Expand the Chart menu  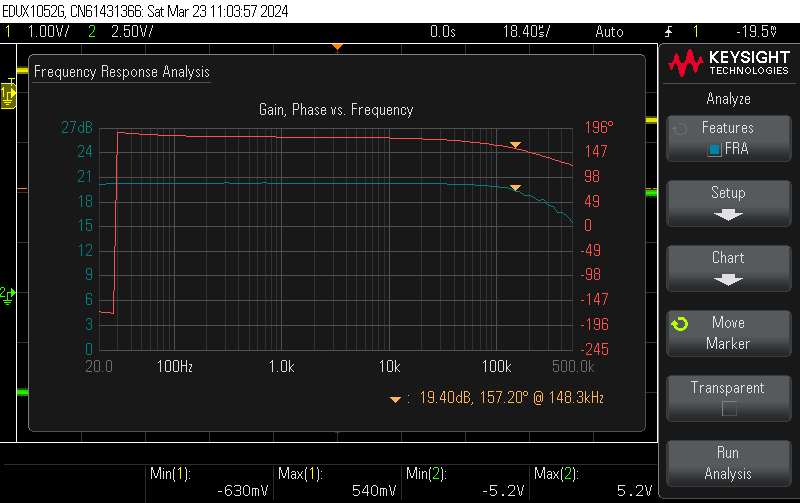pyautogui.click(x=729, y=268)
